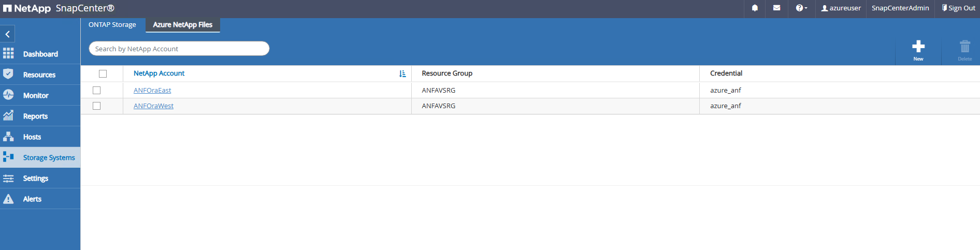Click the Resource Group column header

coord(447,73)
